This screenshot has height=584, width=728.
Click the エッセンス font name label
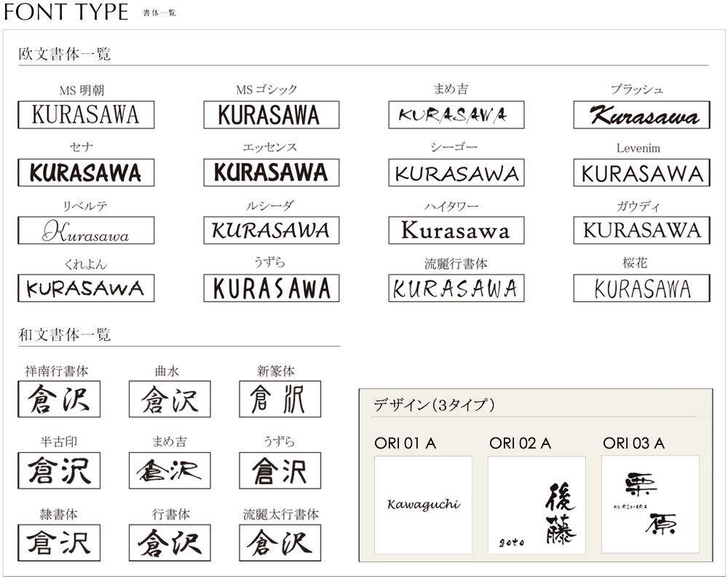coord(269,148)
